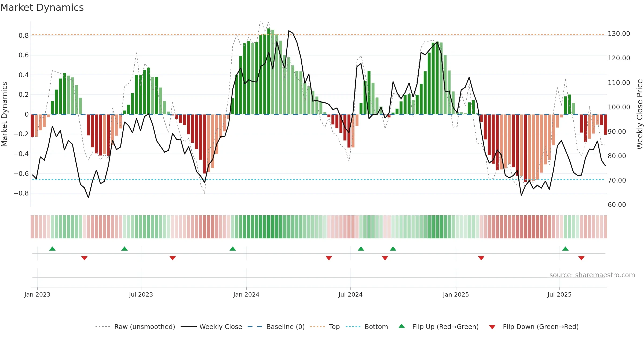The height and width of the screenshot is (362, 644).
Task: Click the '100.00' right axis price label
Action: click(619, 107)
